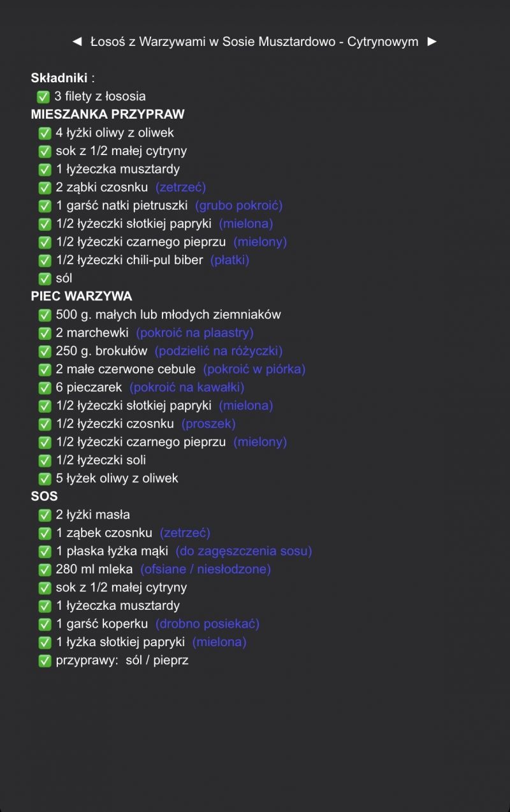Screen dimensions: 510x812
Task: Uncheck 2 ząbki czosnku ingredient
Action: coord(45,188)
